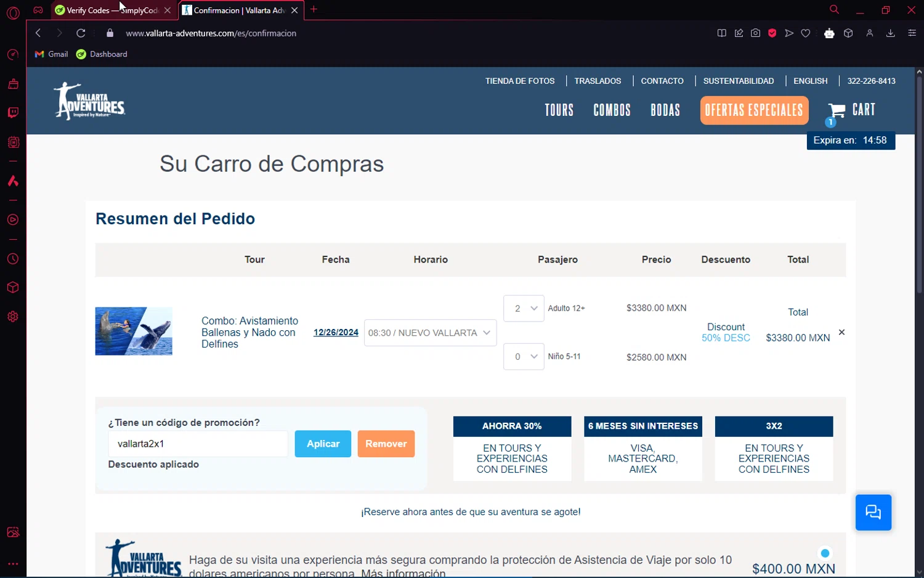Image resolution: width=924 pixels, height=578 pixels.
Task: Click the Remover promo code button
Action: (386, 444)
